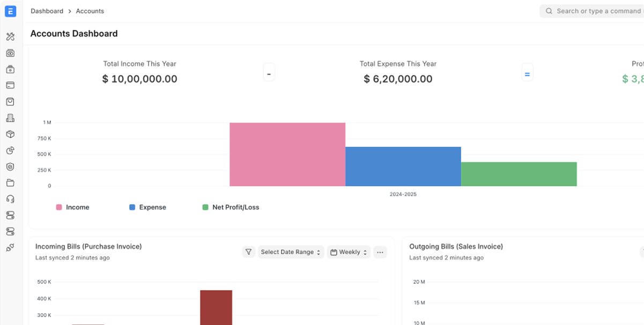Click the 'Accounts Dashboard' page title
Viewport: 644px width, 325px height.
[74, 33]
